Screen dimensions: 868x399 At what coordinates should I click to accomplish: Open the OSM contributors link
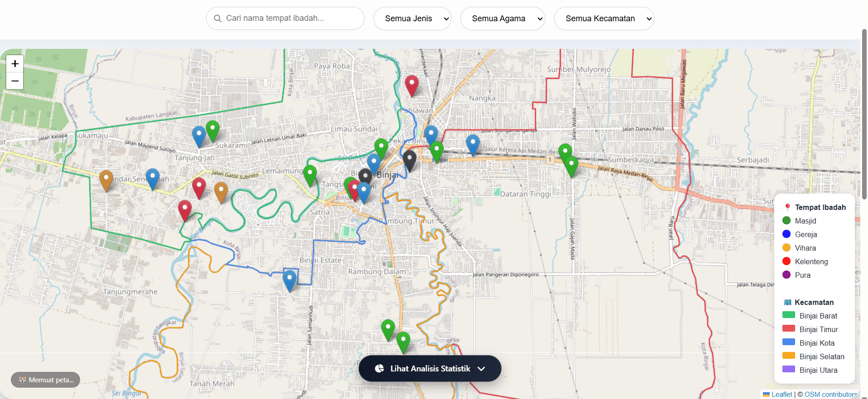[x=831, y=394]
